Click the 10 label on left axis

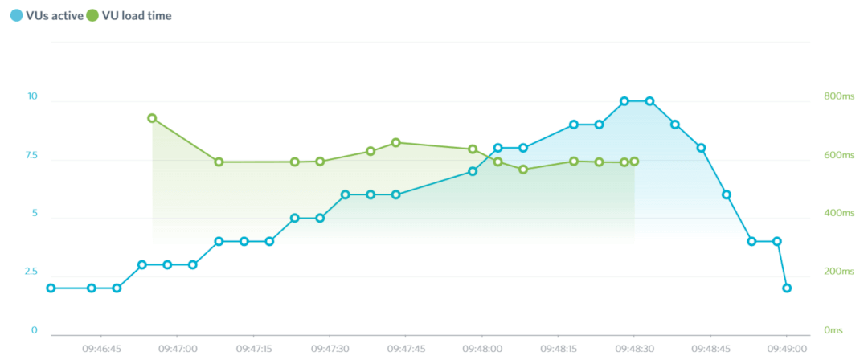pos(33,96)
